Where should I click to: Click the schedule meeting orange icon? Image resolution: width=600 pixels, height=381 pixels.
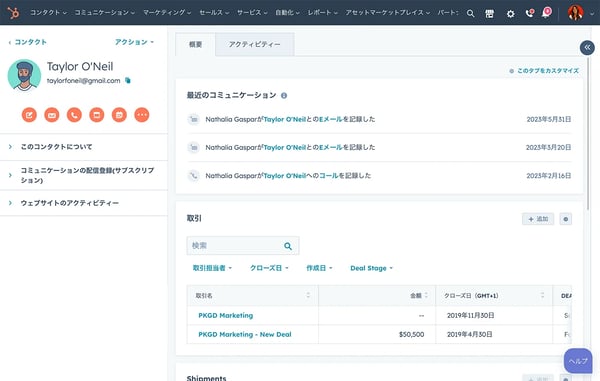click(x=119, y=115)
